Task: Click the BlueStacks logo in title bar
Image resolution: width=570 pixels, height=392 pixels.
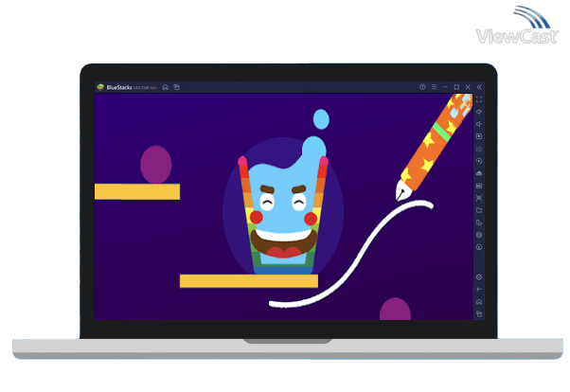Action: 100,87
